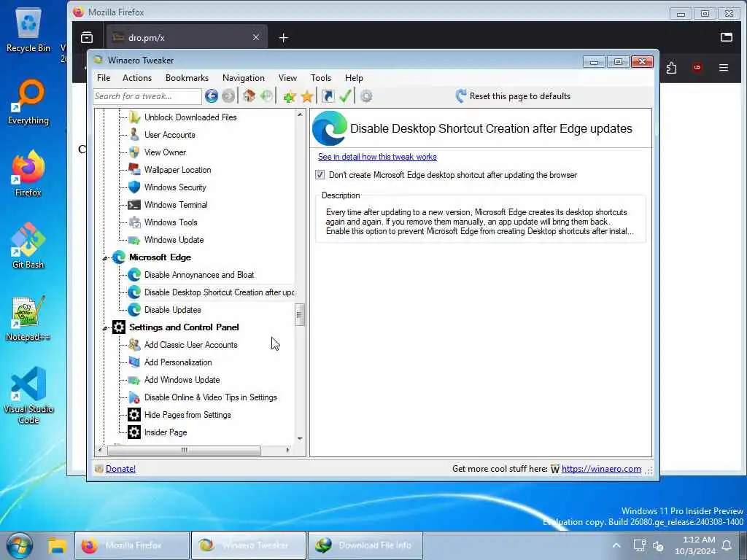Open the Tools menu
The width and height of the screenshot is (747, 560).
point(321,77)
